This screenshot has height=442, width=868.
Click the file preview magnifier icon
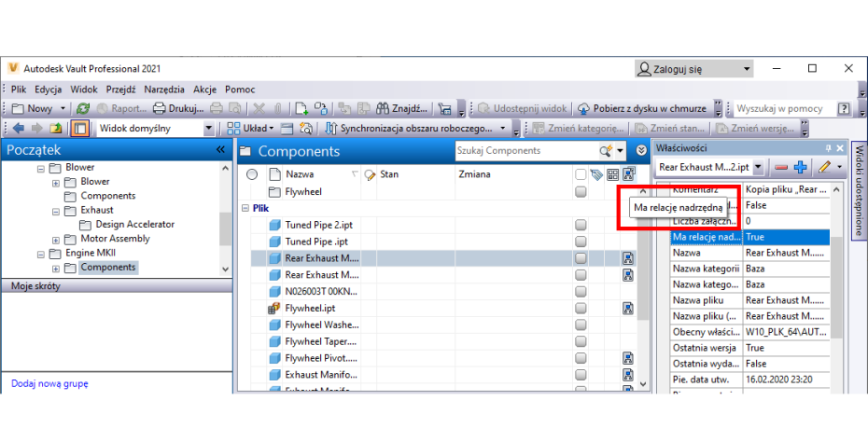305,129
